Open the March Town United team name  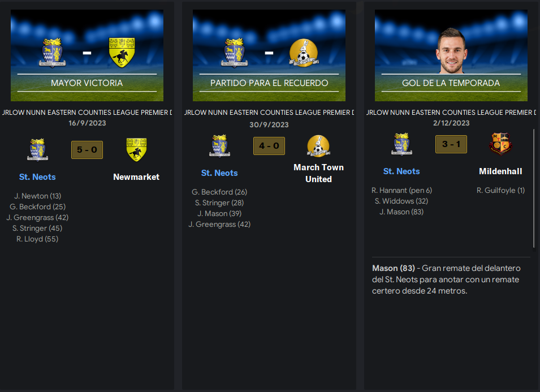point(318,173)
